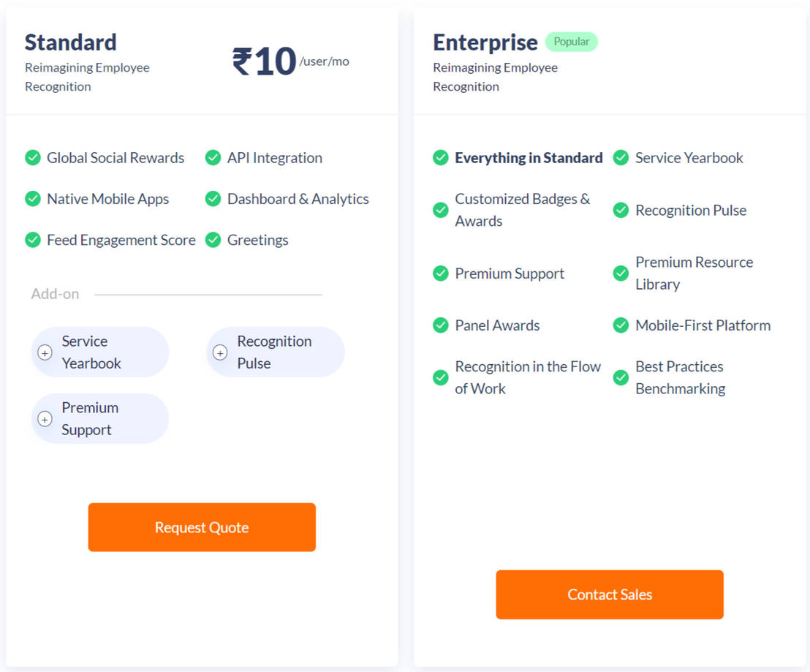Click green check beside Mobile-First Platform
This screenshot has width=810, height=672.
pos(621,325)
